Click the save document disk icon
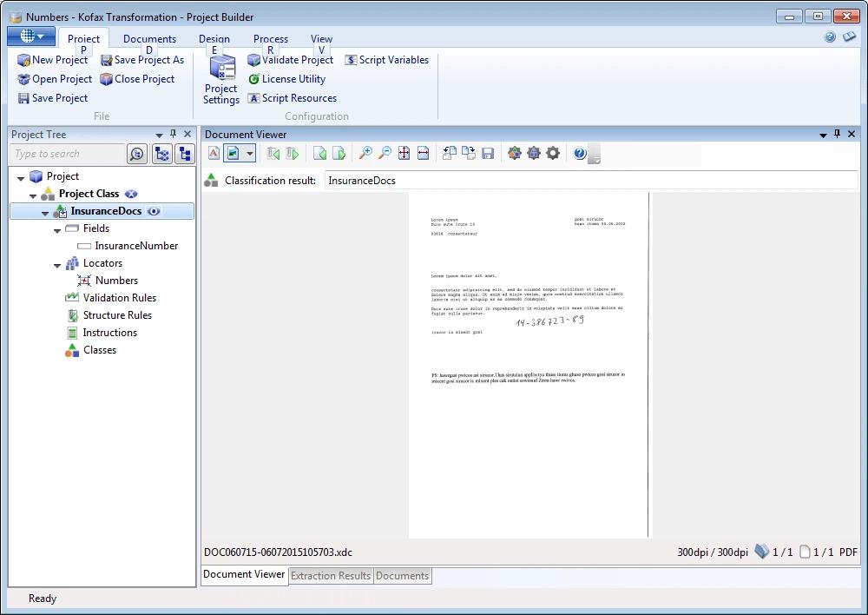 click(488, 154)
